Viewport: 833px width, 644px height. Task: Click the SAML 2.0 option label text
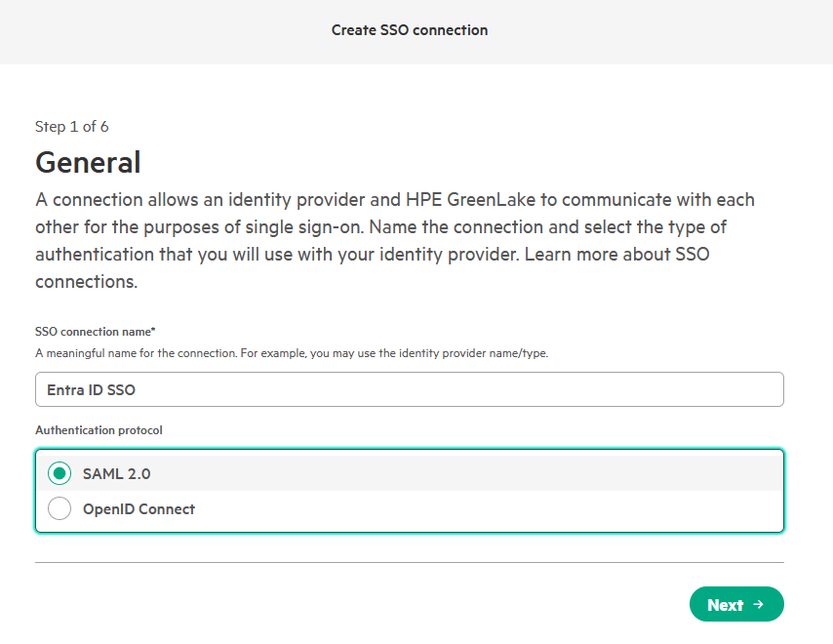pos(117,474)
